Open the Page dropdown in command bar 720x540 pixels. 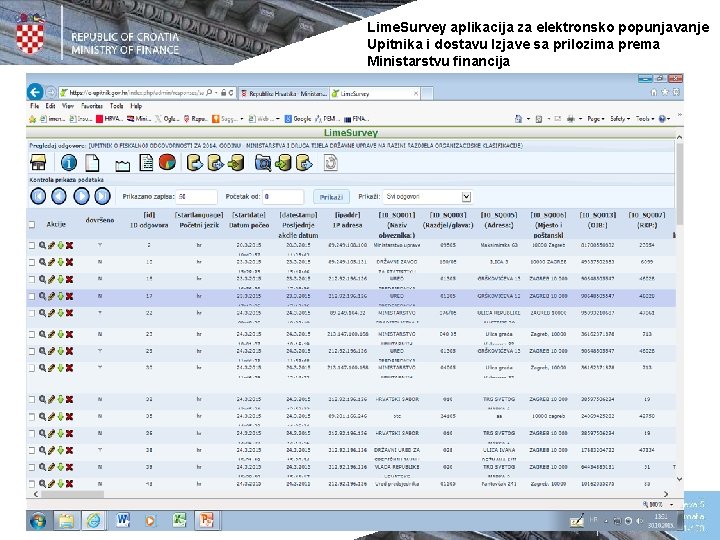[596, 119]
